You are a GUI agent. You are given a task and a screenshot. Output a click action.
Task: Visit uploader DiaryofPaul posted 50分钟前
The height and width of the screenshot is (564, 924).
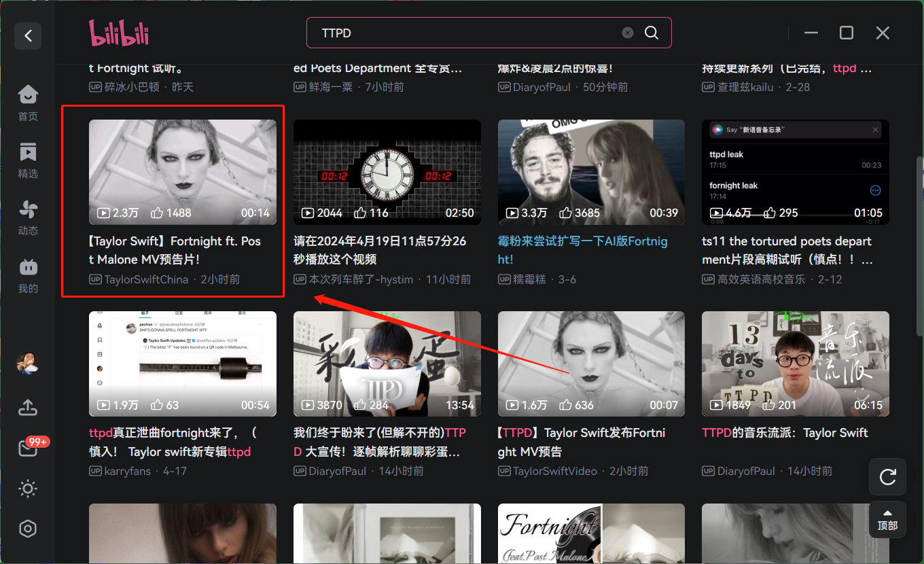[542, 87]
